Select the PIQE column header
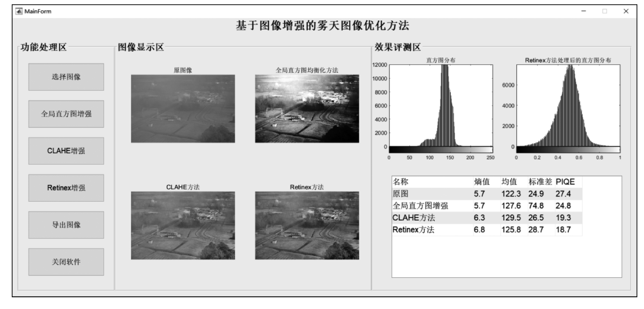Image resolution: width=644 pixels, height=309 pixels. [568, 182]
